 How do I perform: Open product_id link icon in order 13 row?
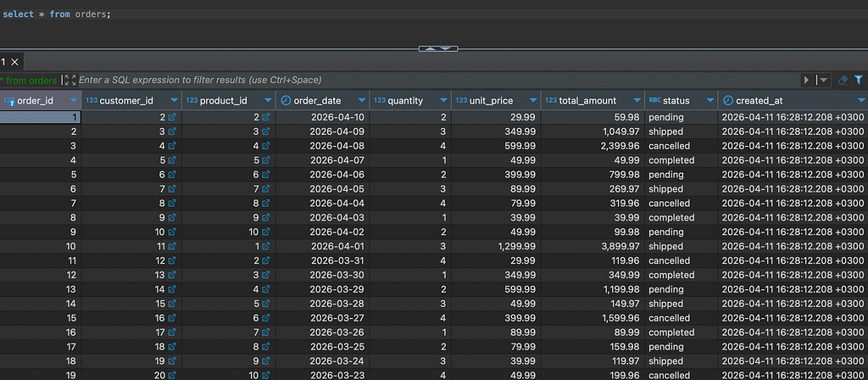tap(265, 290)
